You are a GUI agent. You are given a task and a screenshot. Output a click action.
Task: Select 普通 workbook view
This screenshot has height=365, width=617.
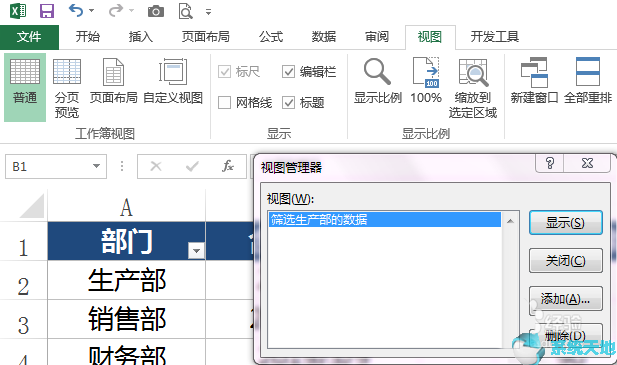[25, 87]
